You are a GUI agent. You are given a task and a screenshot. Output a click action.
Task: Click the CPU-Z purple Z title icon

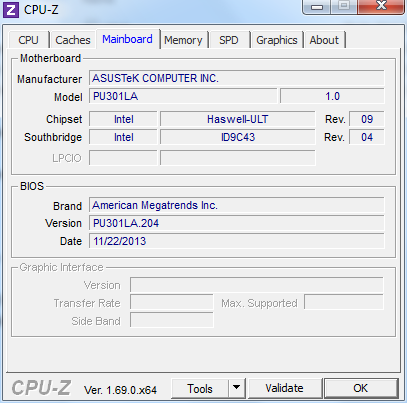(x=11, y=10)
